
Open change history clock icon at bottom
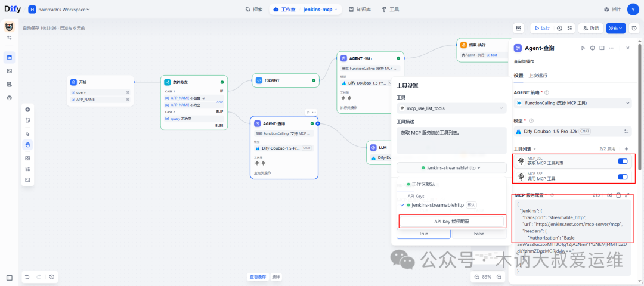52,277
